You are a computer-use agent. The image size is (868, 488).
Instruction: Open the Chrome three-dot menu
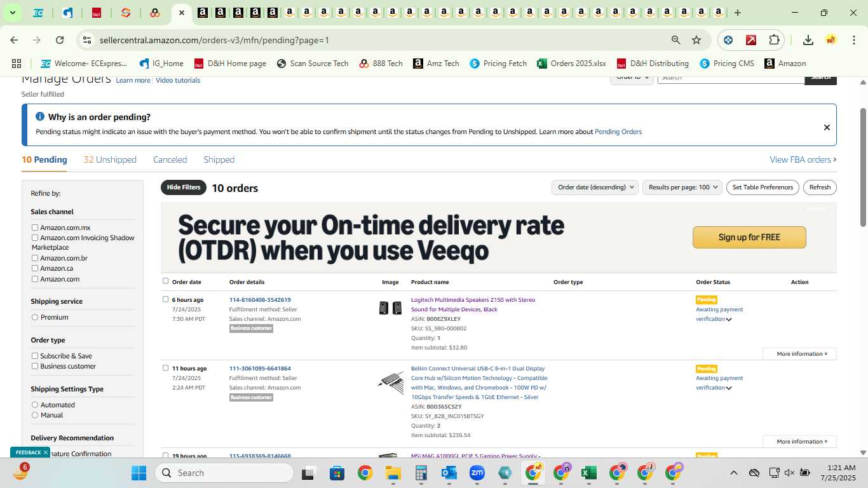(853, 40)
